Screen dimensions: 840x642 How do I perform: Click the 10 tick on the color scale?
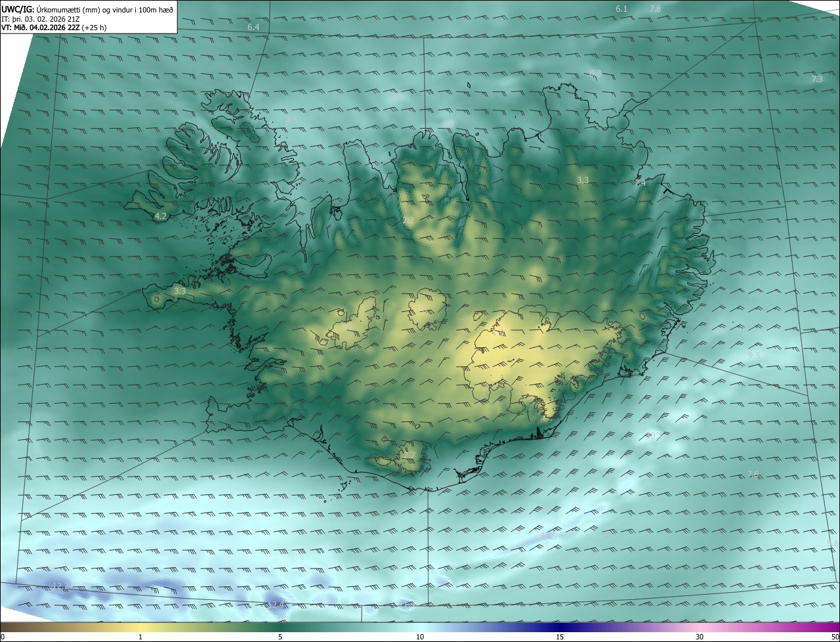tap(420, 637)
